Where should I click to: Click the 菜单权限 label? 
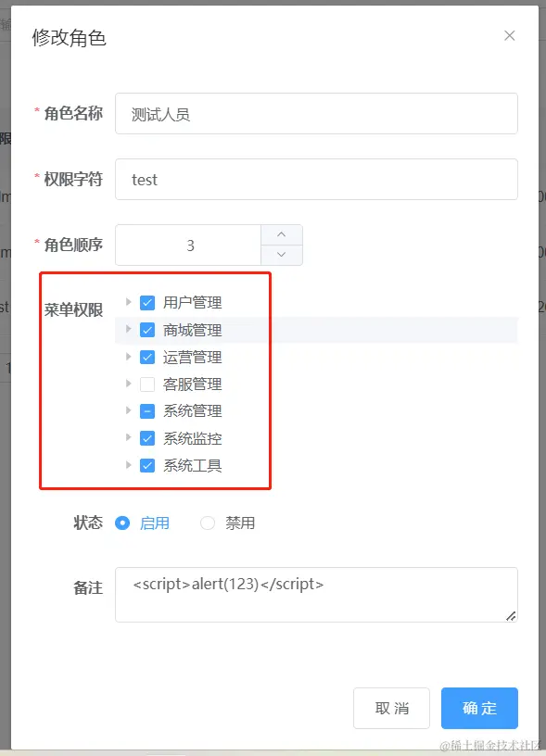[73, 309]
